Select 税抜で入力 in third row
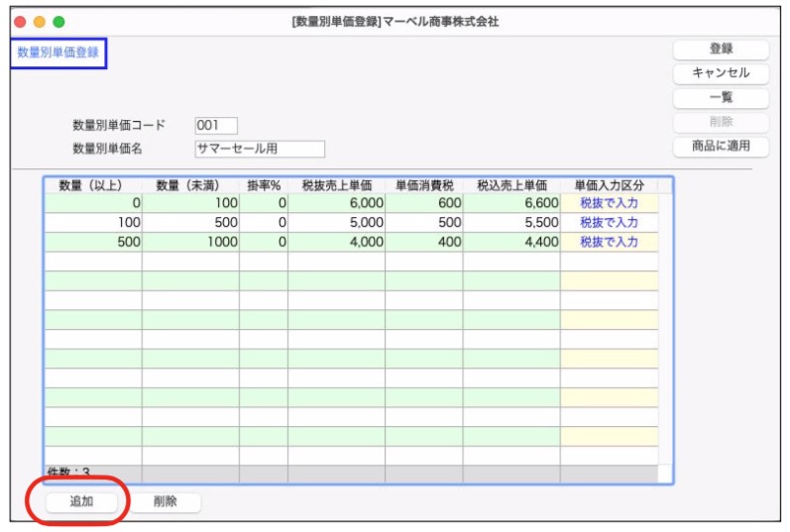Screen dimensions: 790x532 pos(609,242)
